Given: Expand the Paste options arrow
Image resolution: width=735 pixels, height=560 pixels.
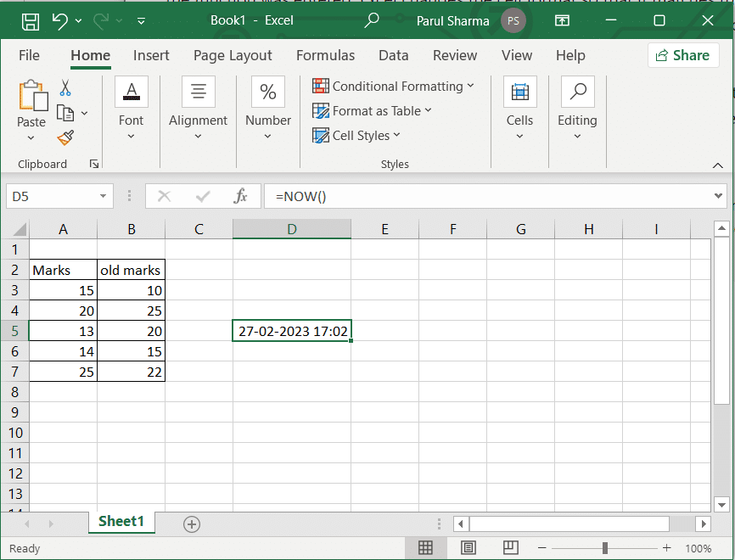Looking at the screenshot, I should coord(31,137).
